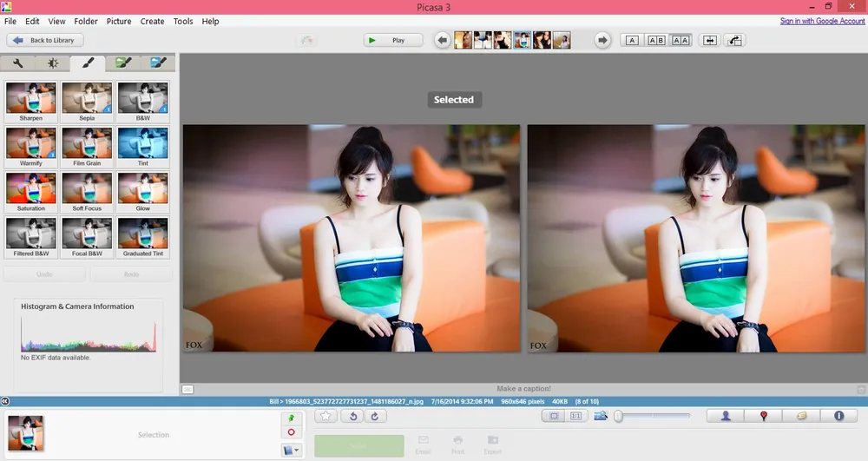868x461 pixels.
Task: Apply the Warmify effect
Action: 31,147
